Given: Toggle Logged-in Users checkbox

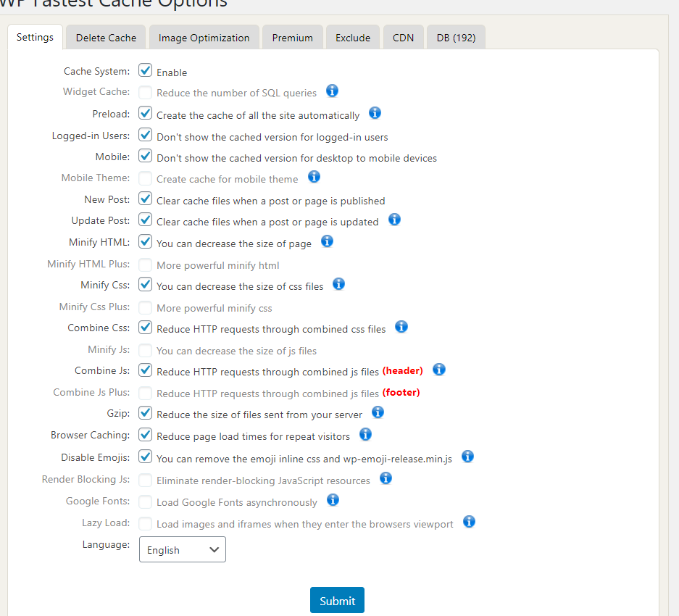Looking at the screenshot, I should point(146,135).
